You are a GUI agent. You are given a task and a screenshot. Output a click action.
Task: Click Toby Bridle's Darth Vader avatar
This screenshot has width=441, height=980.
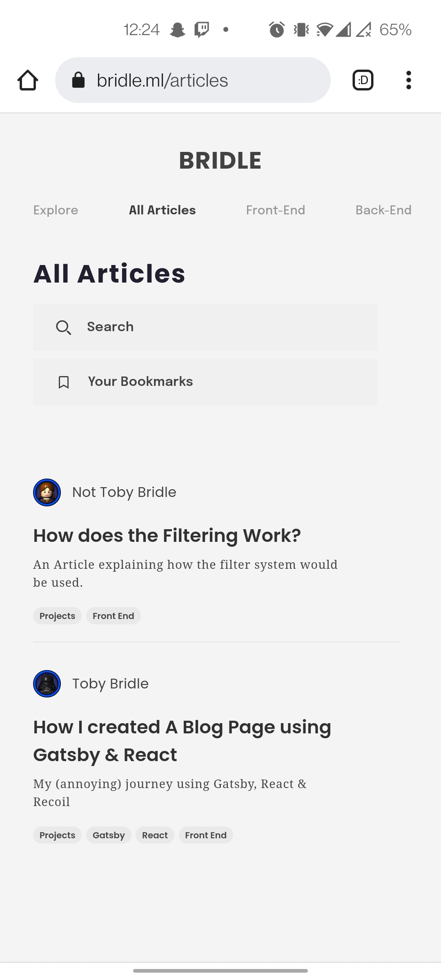47,684
